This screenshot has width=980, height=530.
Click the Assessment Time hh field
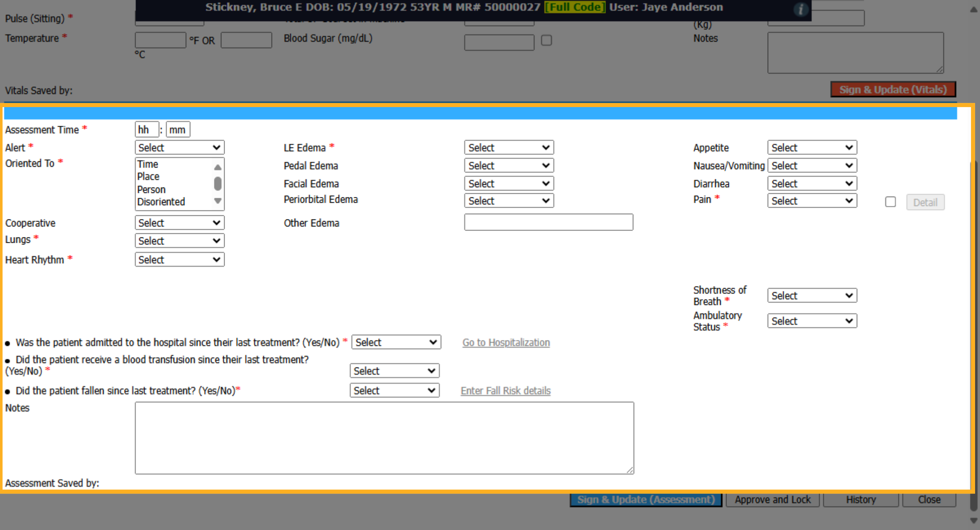coord(147,130)
